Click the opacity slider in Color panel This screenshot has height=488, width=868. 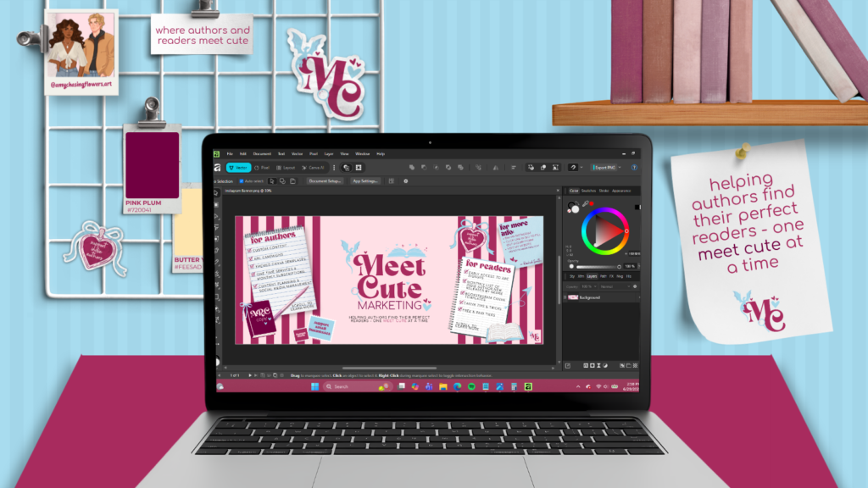(x=599, y=267)
